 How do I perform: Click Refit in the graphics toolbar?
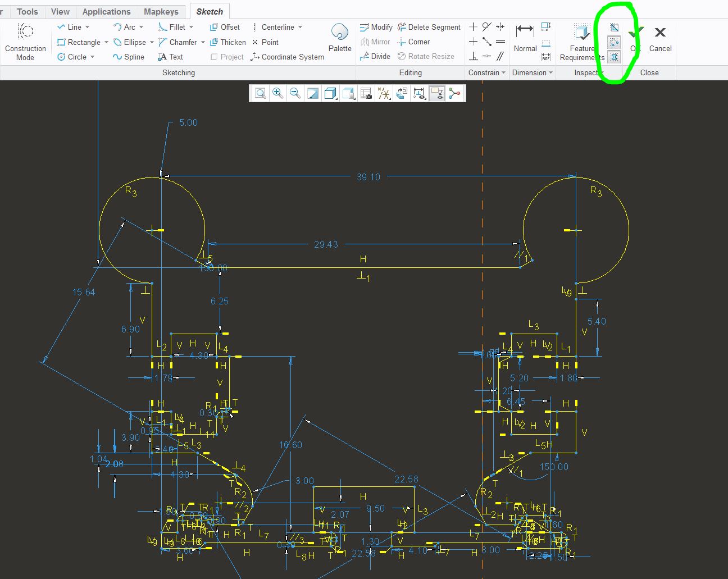click(260, 93)
